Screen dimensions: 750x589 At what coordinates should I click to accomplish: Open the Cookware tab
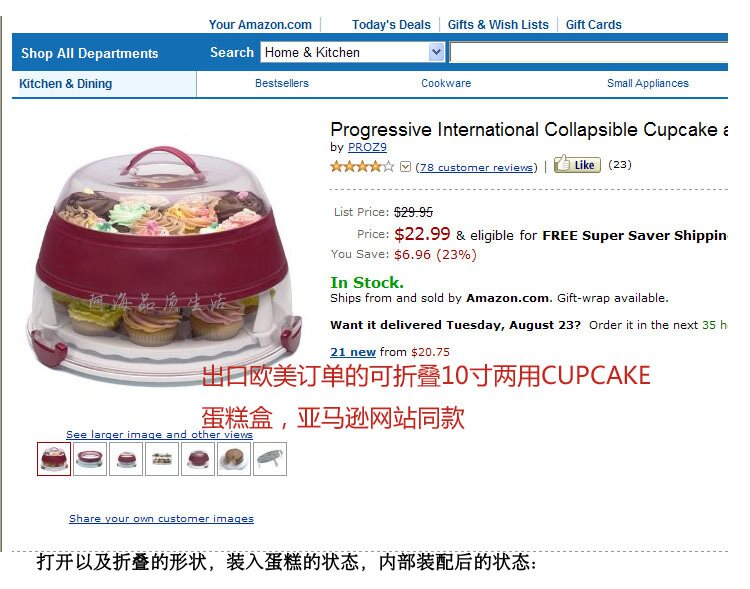(446, 83)
